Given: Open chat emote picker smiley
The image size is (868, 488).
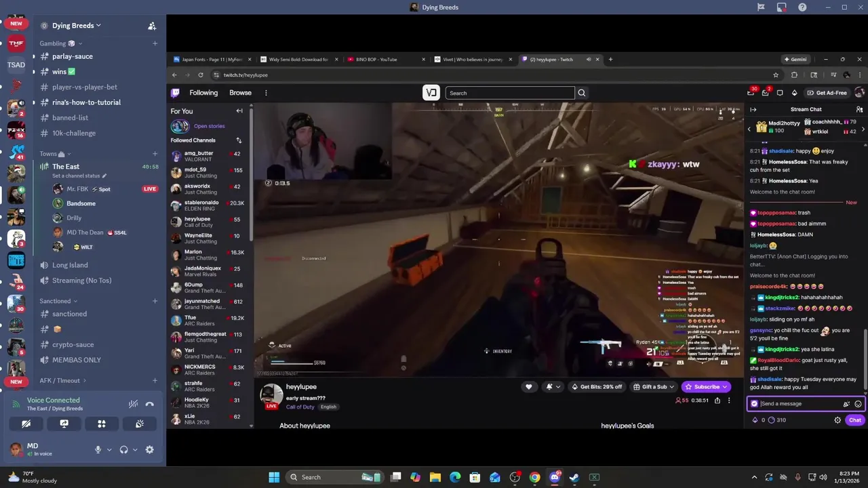Looking at the screenshot, I should point(858,404).
